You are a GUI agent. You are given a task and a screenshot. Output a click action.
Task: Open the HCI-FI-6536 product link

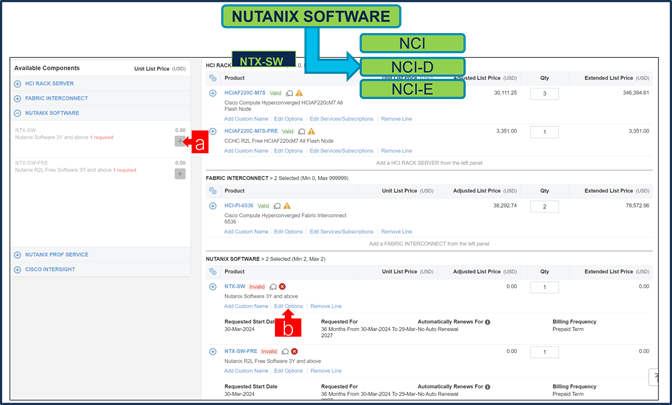click(239, 205)
